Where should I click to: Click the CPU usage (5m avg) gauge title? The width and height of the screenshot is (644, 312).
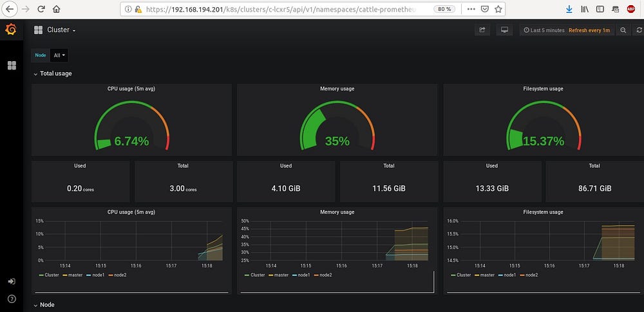131,89
